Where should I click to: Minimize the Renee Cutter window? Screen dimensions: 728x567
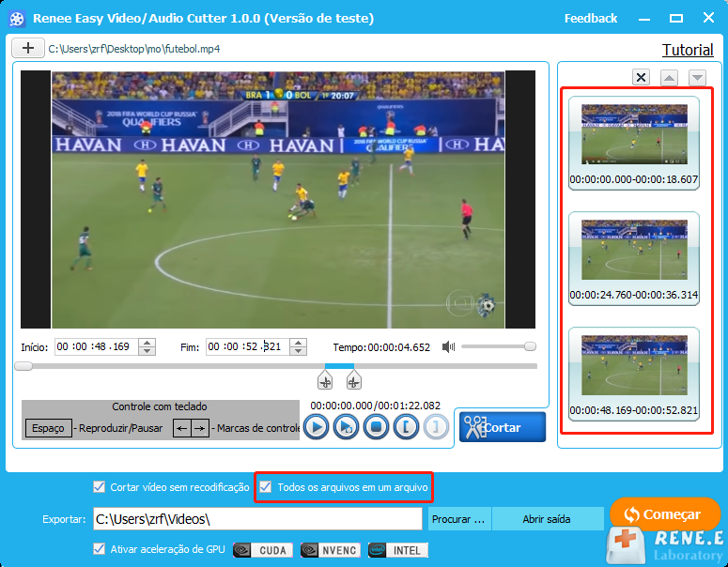point(644,19)
